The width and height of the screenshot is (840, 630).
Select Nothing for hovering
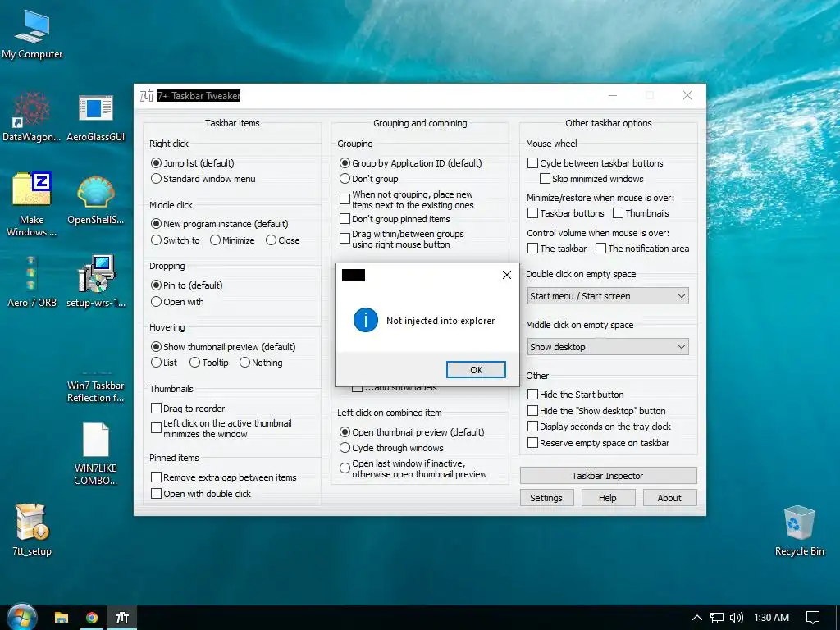click(261, 363)
